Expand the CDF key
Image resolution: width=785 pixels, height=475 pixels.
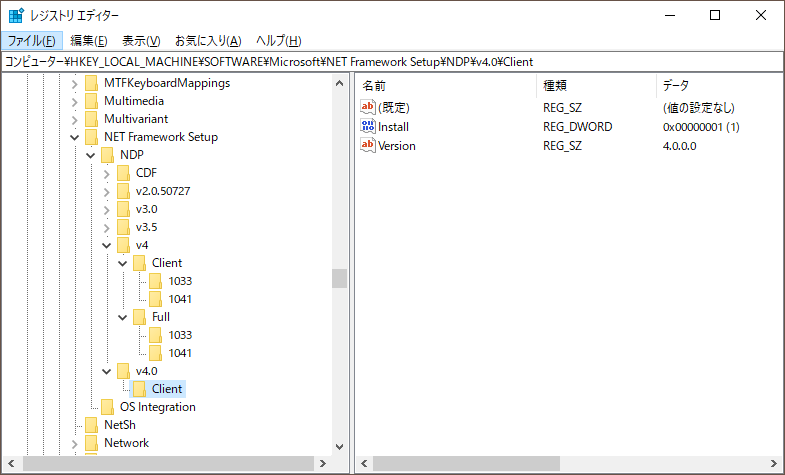tap(107, 174)
